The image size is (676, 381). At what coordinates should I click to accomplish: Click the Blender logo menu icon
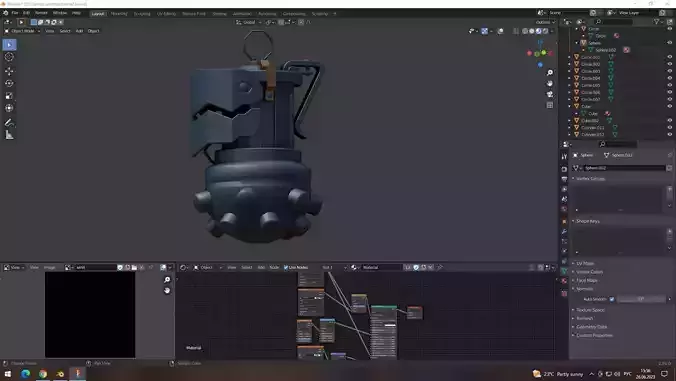(x=6, y=13)
